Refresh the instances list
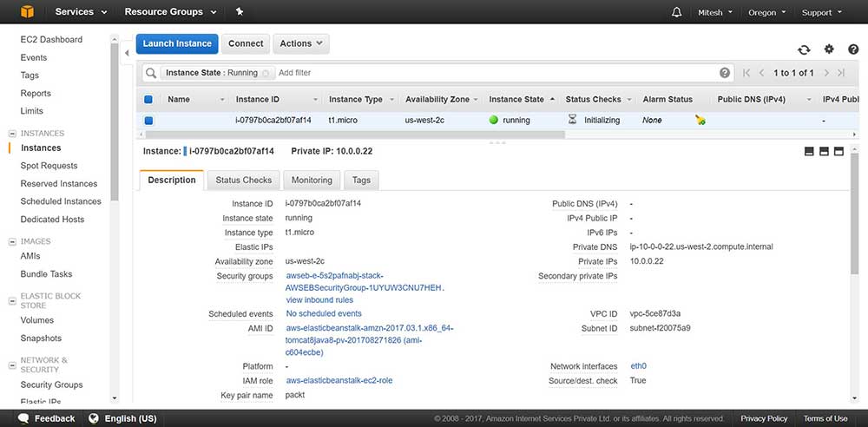The width and height of the screenshot is (868, 427). click(804, 50)
